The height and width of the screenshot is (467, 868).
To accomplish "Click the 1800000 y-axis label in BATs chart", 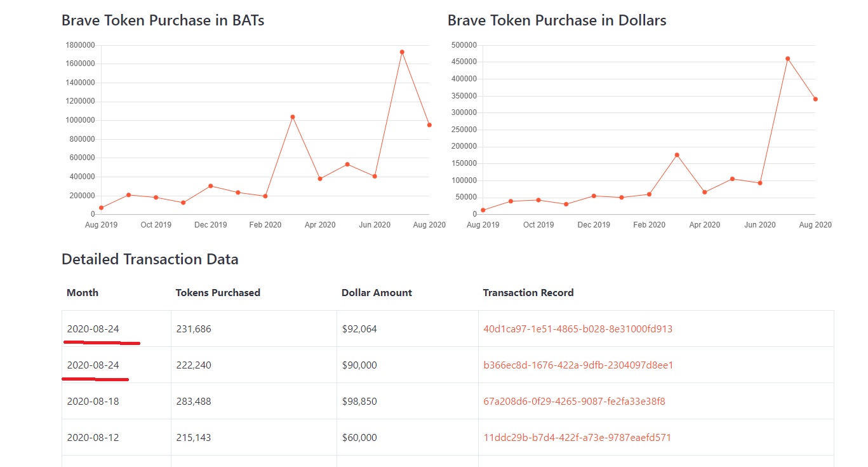I will click(x=80, y=45).
